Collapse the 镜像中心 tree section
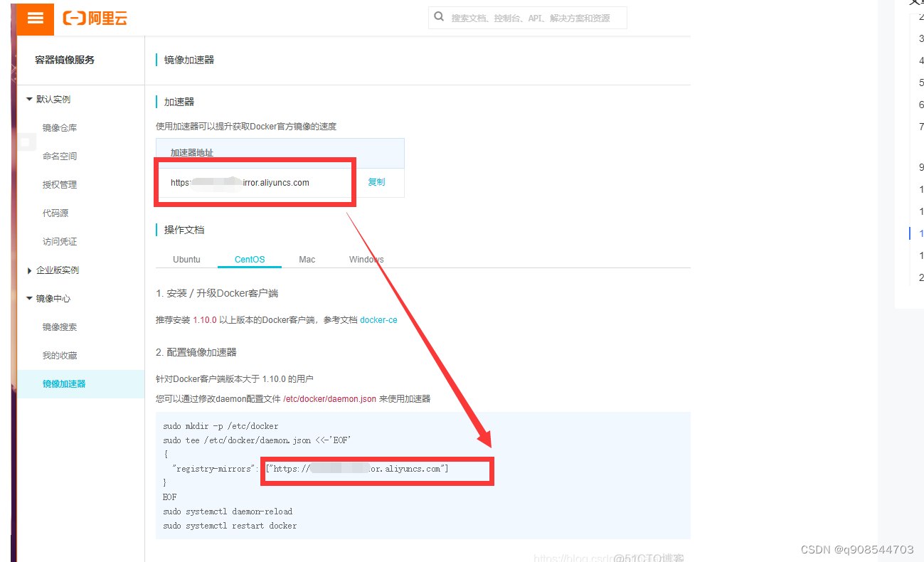924x562 pixels. pyautogui.click(x=29, y=298)
